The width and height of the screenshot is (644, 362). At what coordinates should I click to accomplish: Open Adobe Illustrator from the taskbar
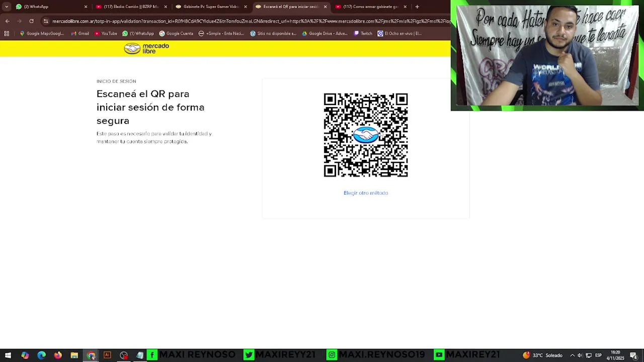107,355
